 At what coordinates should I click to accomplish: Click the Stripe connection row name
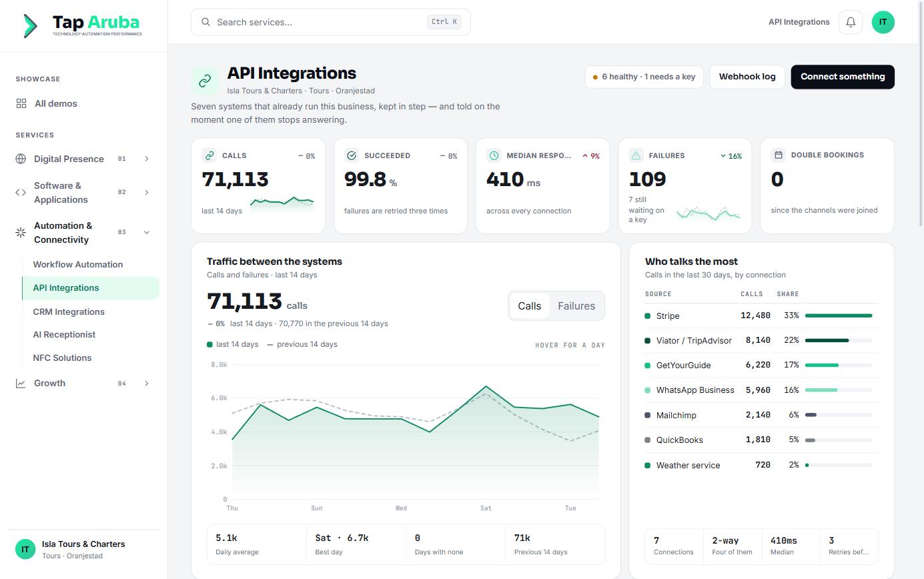pyautogui.click(x=668, y=316)
